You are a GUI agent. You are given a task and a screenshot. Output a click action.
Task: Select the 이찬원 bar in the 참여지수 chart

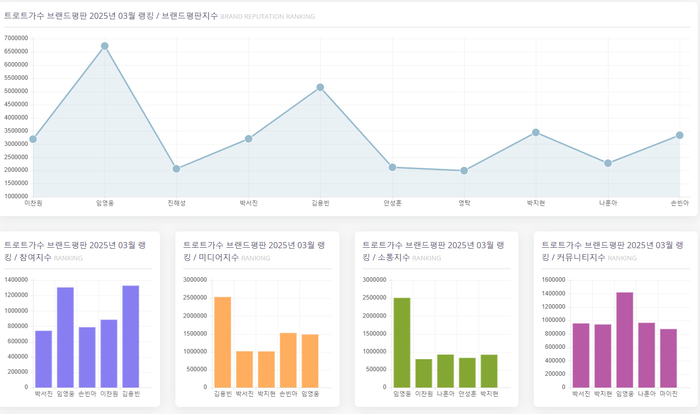pos(109,353)
